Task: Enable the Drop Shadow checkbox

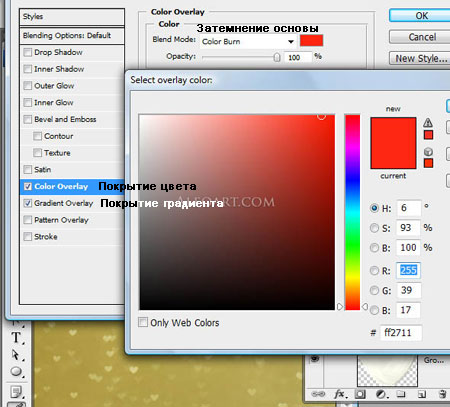Action: coord(27,52)
